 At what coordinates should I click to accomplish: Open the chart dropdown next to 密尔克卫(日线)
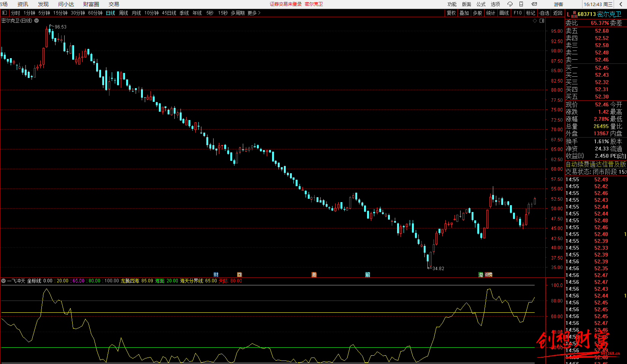pyautogui.click(x=36, y=21)
